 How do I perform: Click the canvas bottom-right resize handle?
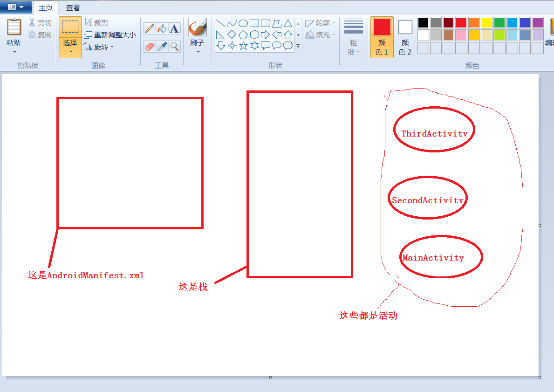coord(540,377)
